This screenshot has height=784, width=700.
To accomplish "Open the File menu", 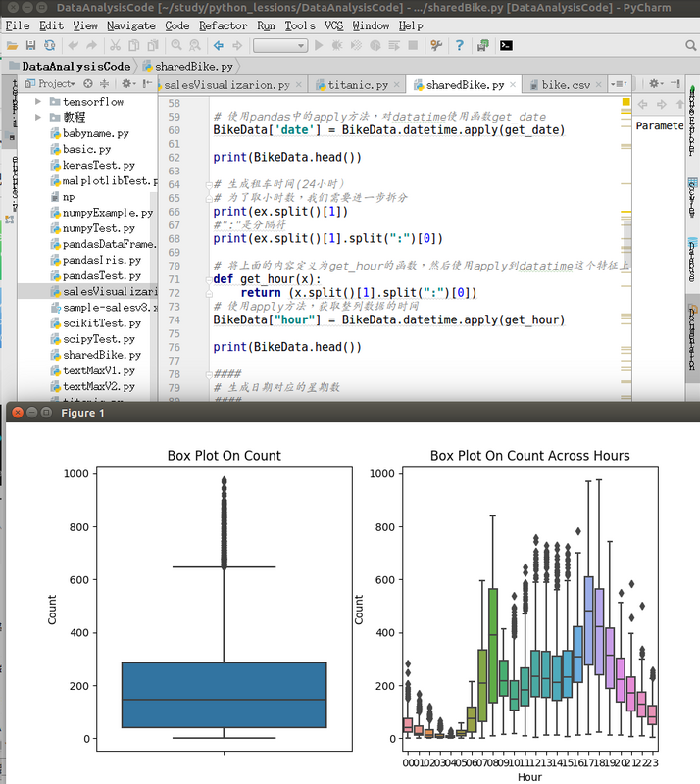I will pyautogui.click(x=18, y=25).
